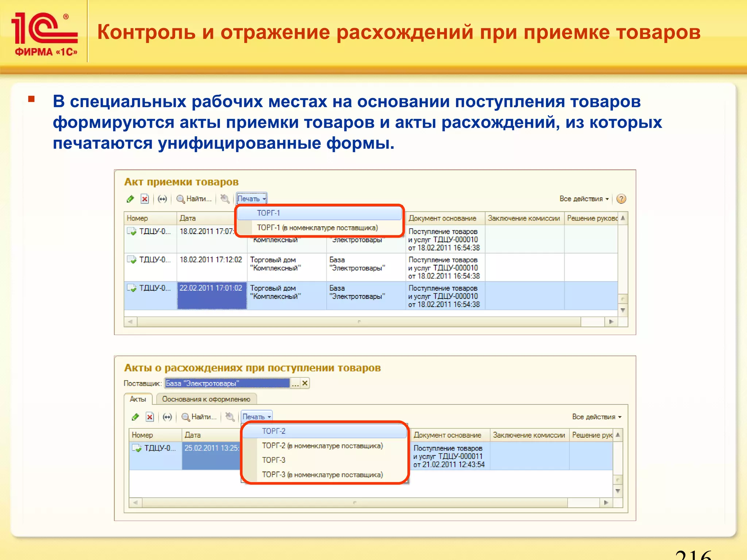Click Документ основание header in lower table

pyautogui.click(x=450, y=435)
